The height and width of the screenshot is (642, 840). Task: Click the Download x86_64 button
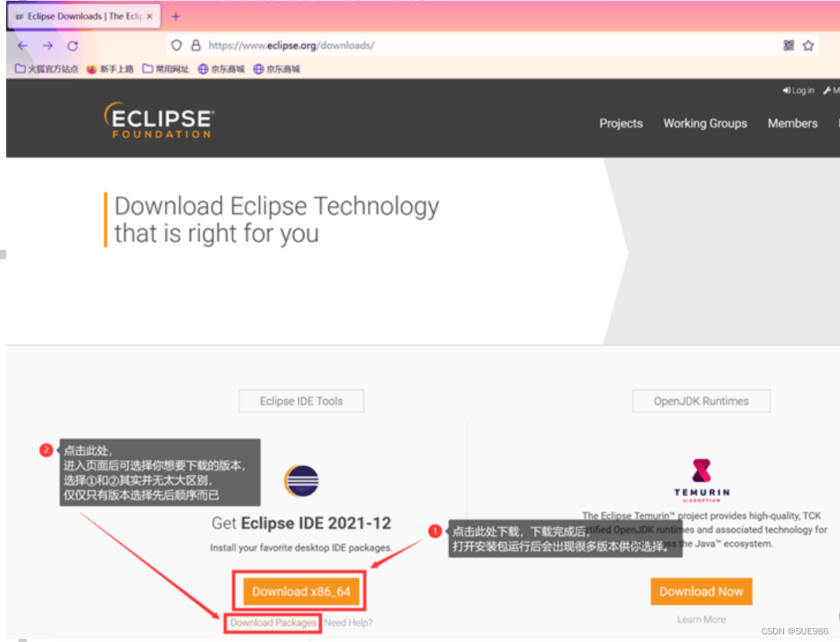tap(300, 591)
